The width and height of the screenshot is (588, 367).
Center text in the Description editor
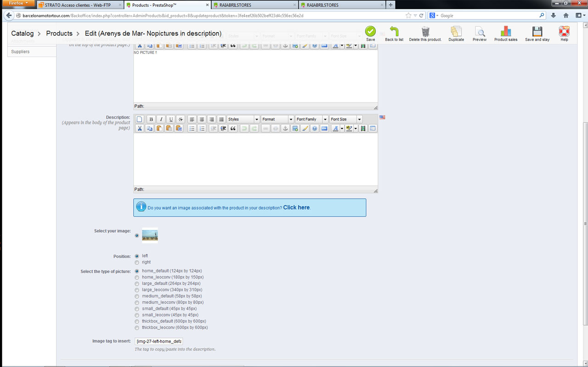pos(202,119)
